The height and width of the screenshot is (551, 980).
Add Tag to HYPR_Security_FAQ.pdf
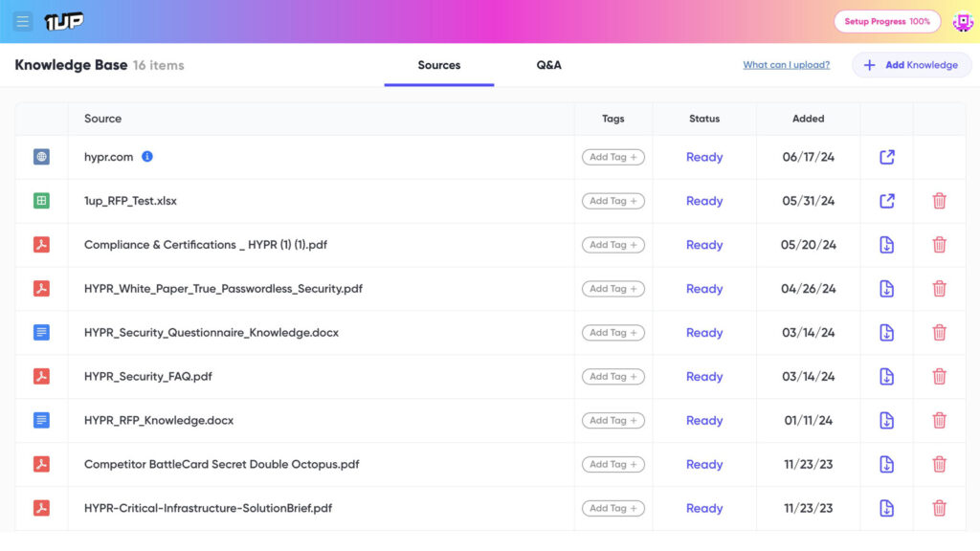(x=613, y=376)
